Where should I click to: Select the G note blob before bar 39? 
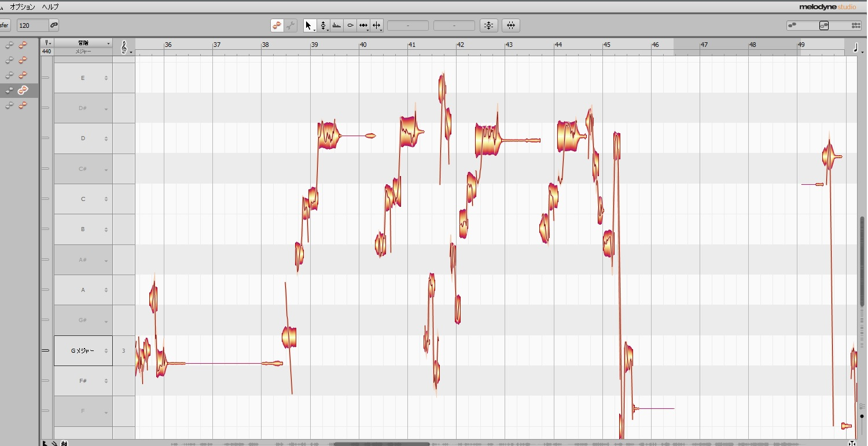289,337
